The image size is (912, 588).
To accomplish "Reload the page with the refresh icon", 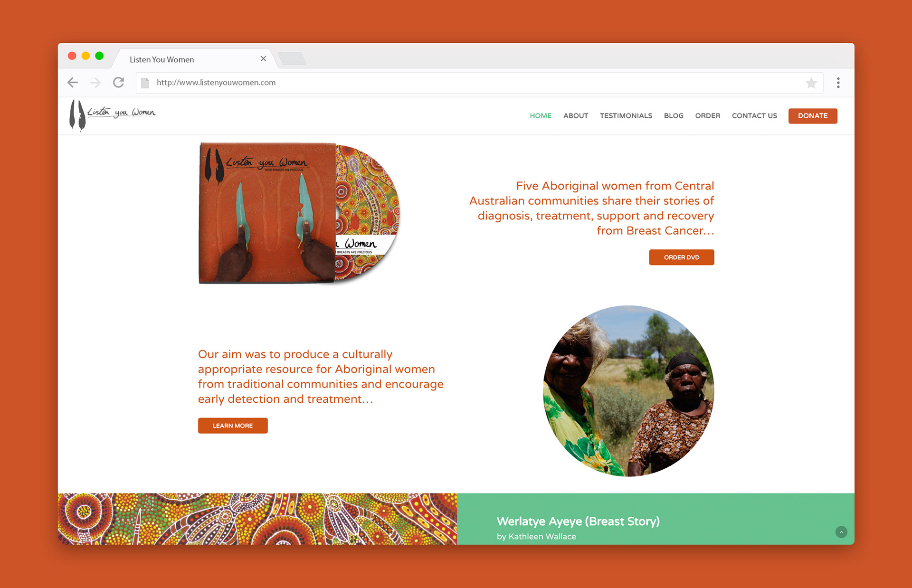I will pos(118,82).
